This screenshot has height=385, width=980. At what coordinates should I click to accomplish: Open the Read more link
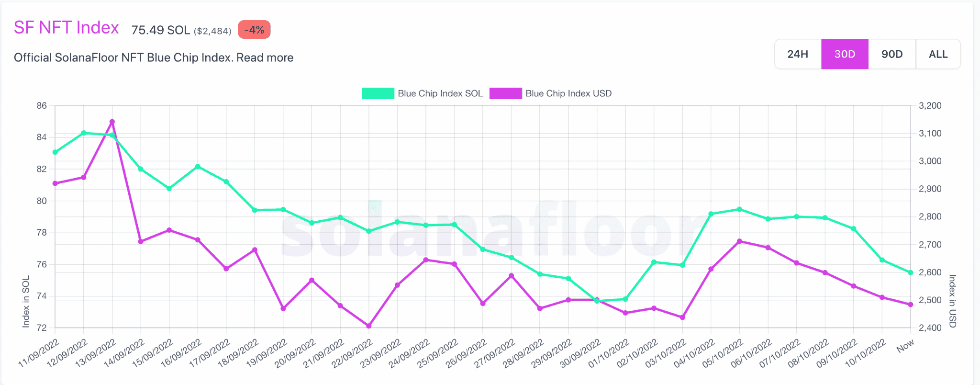coord(265,57)
